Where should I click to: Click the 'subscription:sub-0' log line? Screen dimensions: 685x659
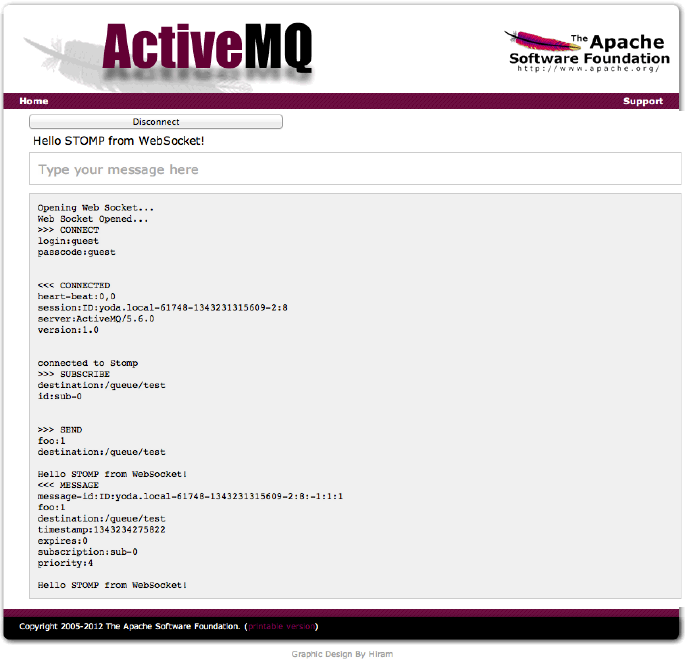87,552
